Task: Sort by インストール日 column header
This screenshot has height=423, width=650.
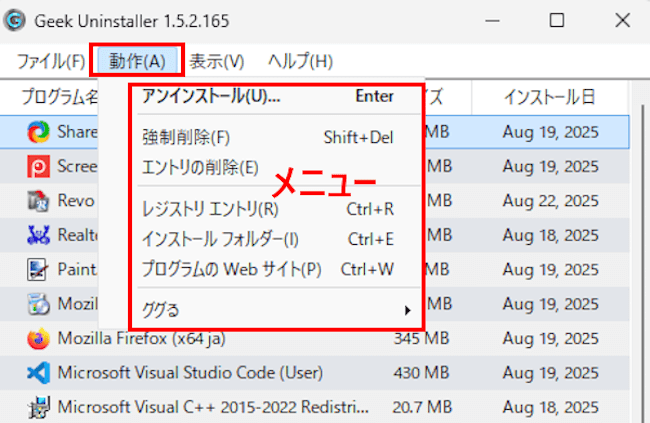Action: (549, 97)
